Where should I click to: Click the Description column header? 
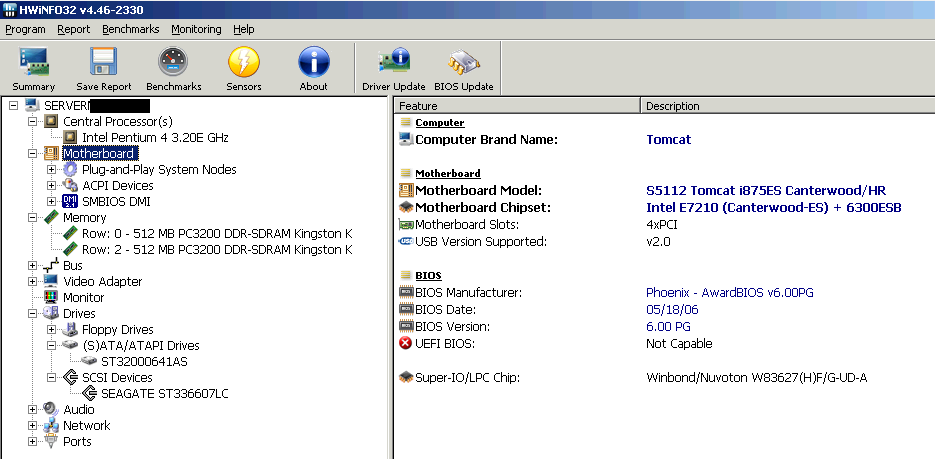point(788,106)
